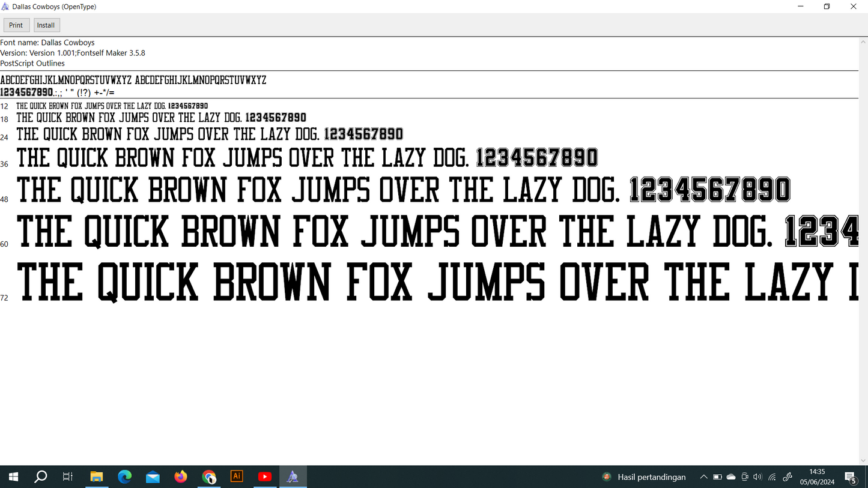
Task: Click the Install font button
Action: click(46, 25)
